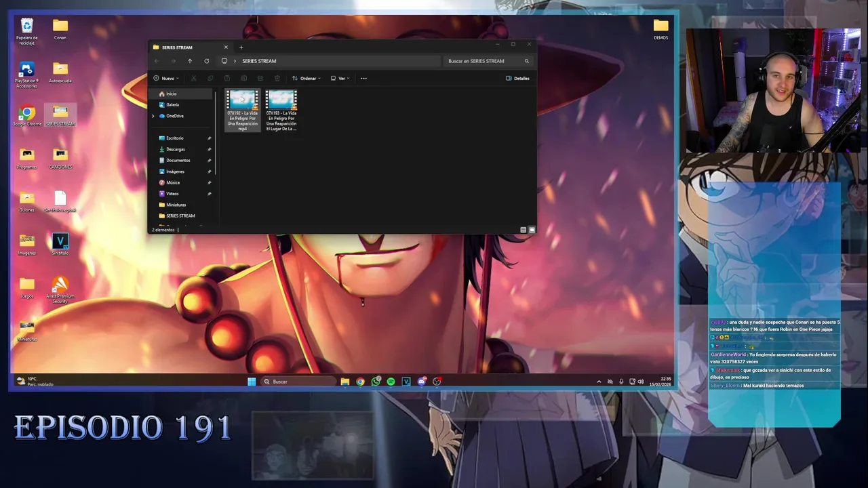The image size is (868, 488).
Task: Go up one folder with Up arrow
Action: (x=190, y=61)
